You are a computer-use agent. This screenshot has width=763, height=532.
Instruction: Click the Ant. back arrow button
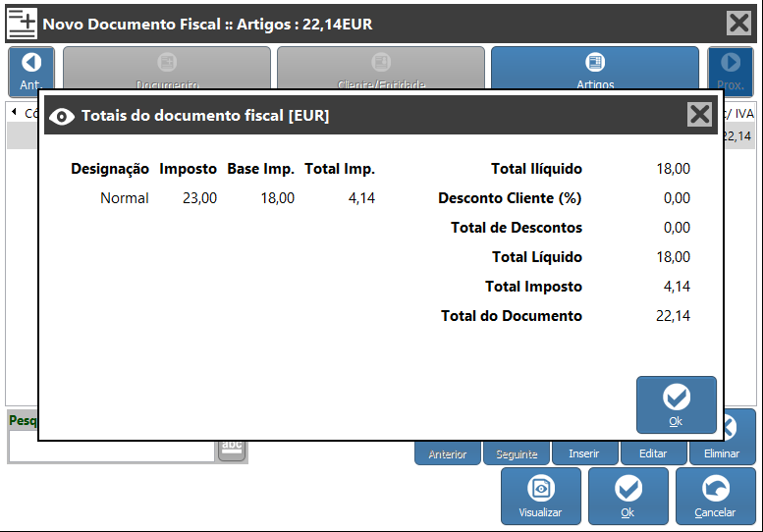coord(30,69)
